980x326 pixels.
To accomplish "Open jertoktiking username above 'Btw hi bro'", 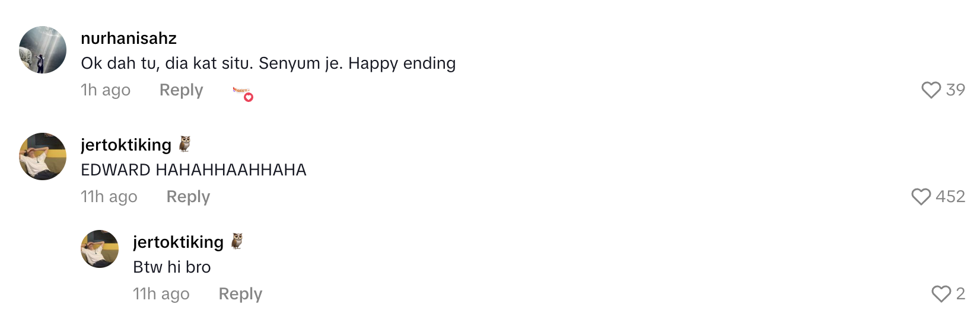I will pyautogui.click(x=178, y=242).
